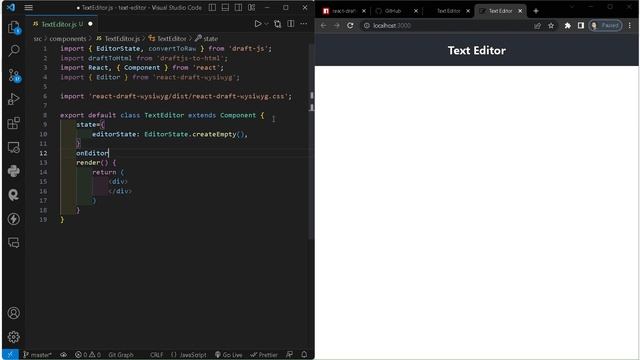Toggle the bottom panel layout icon
Screen dimensions: 640x360
click(x=225, y=7)
